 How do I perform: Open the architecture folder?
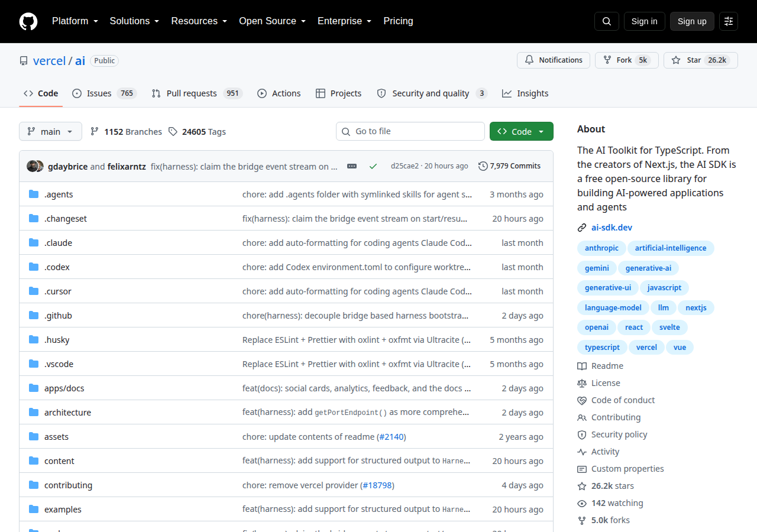pos(67,413)
